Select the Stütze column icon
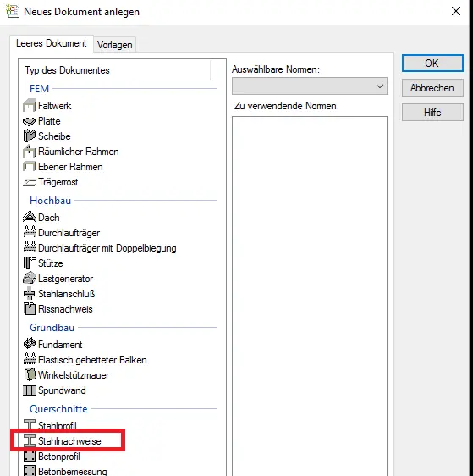The height and width of the screenshot is (476, 473). coord(30,263)
